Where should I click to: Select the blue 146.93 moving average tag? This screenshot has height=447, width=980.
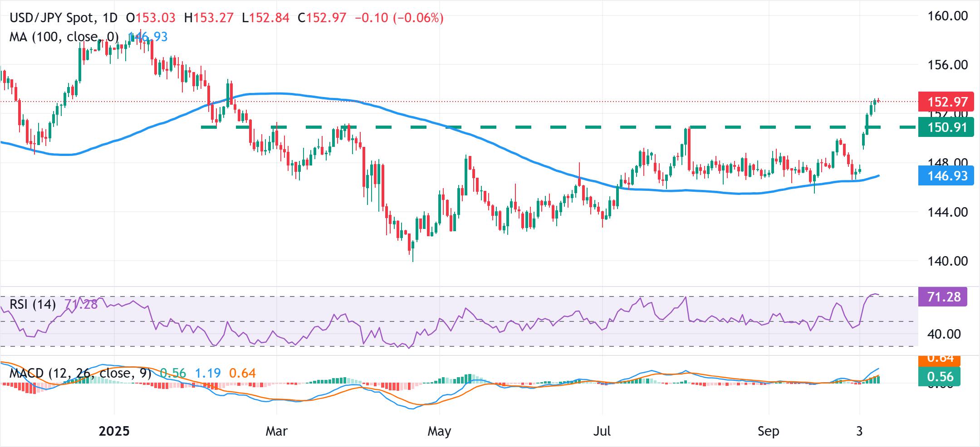click(945, 176)
